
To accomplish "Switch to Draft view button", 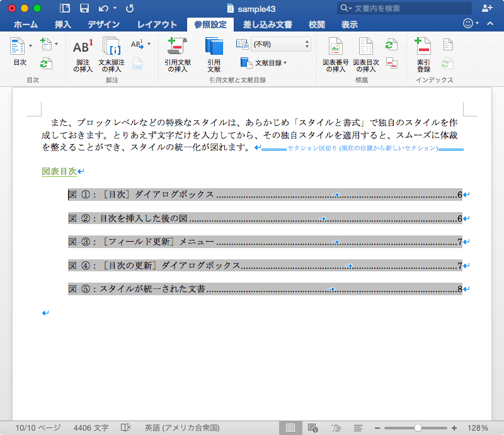I will point(358,427).
